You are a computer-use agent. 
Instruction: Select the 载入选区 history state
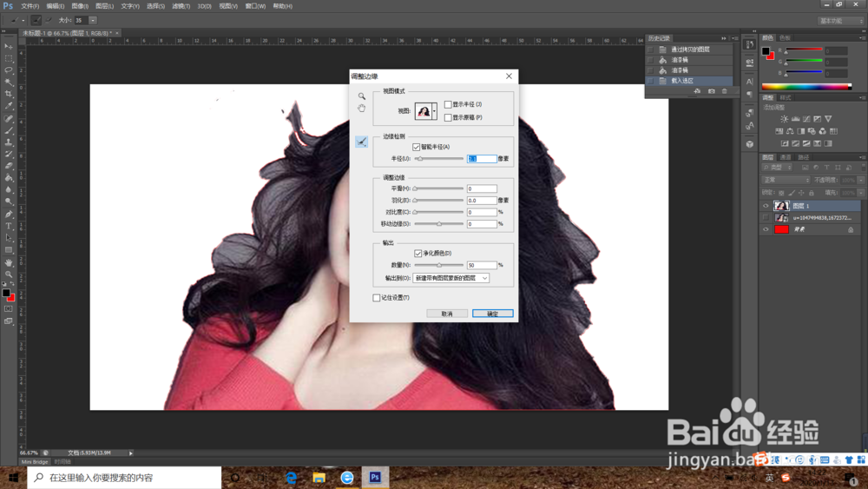689,81
